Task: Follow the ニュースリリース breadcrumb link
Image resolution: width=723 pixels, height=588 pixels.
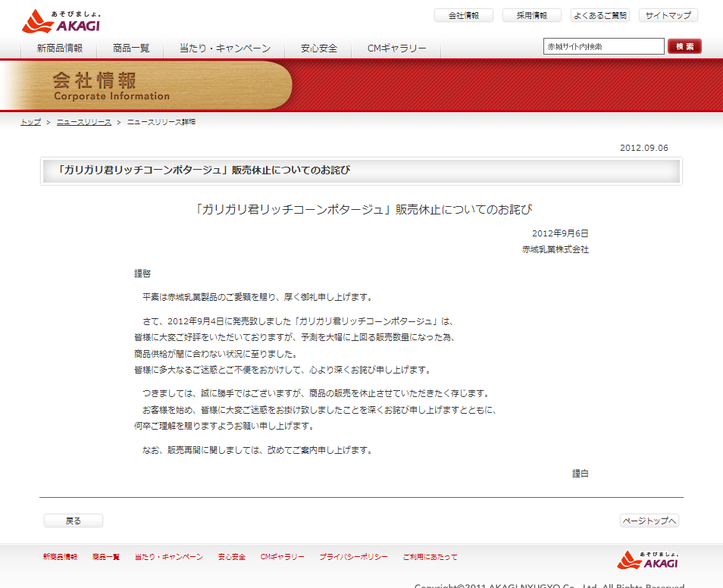Action: coord(83,122)
